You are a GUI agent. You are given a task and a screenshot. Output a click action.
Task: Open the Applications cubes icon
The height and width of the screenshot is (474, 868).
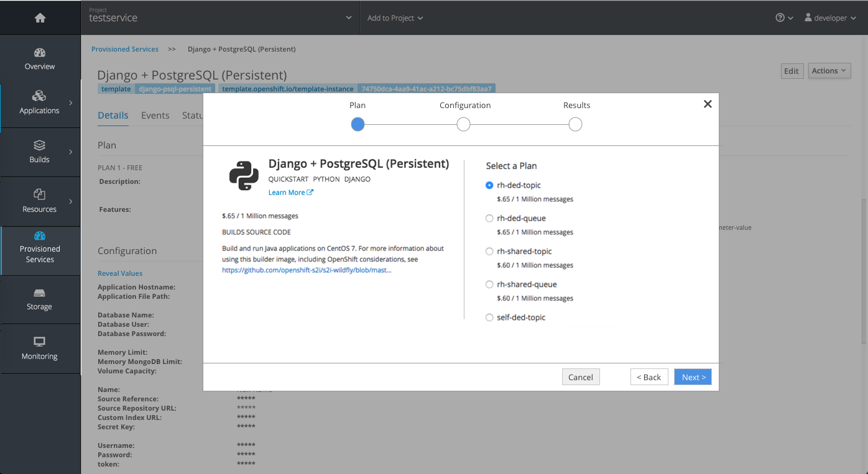click(x=39, y=96)
